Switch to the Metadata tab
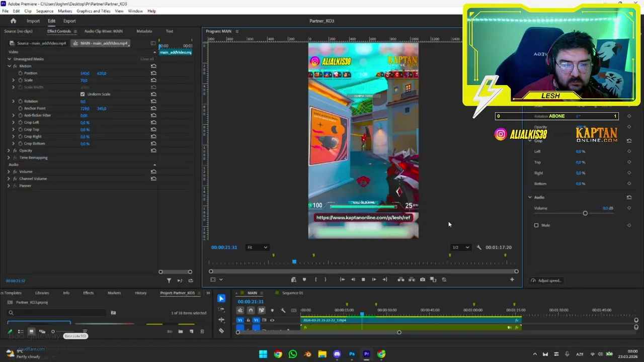The width and height of the screenshot is (644, 362). pos(144,31)
